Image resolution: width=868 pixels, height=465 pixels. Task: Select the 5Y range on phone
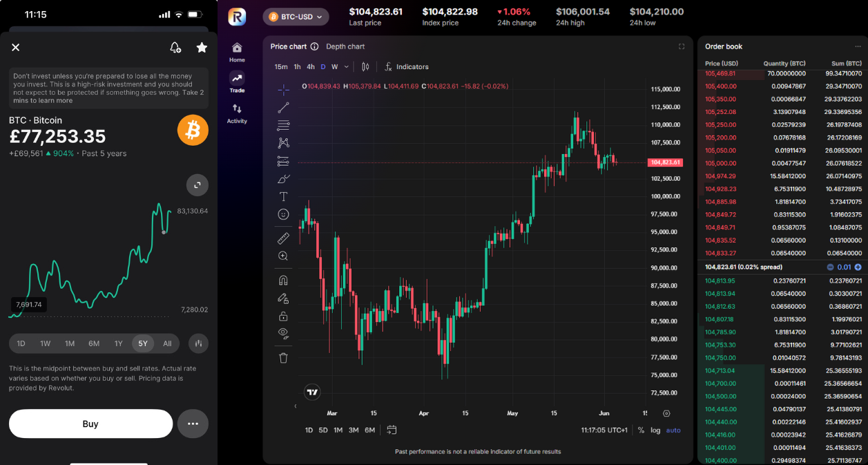point(143,343)
